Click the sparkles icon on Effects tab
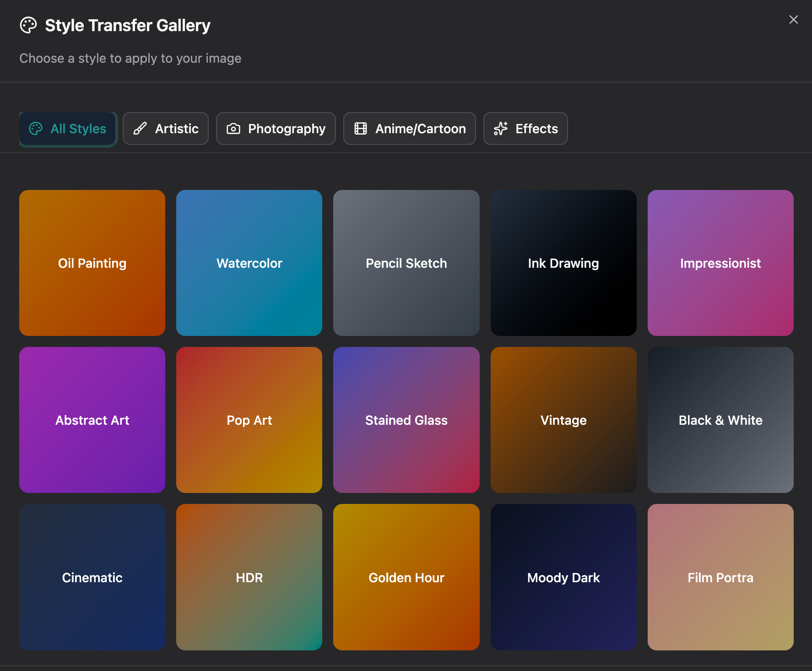This screenshot has width=812, height=671. (x=501, y=129)
